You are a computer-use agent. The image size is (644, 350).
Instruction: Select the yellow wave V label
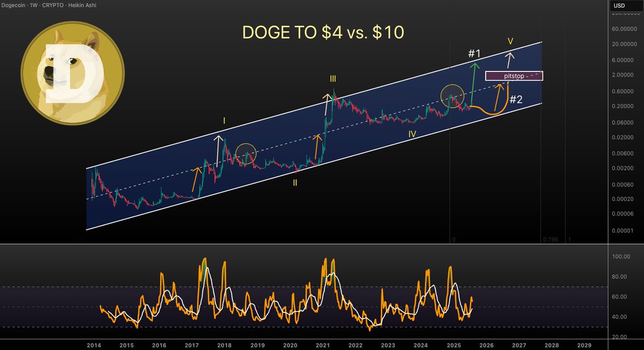tap(510, 41)
